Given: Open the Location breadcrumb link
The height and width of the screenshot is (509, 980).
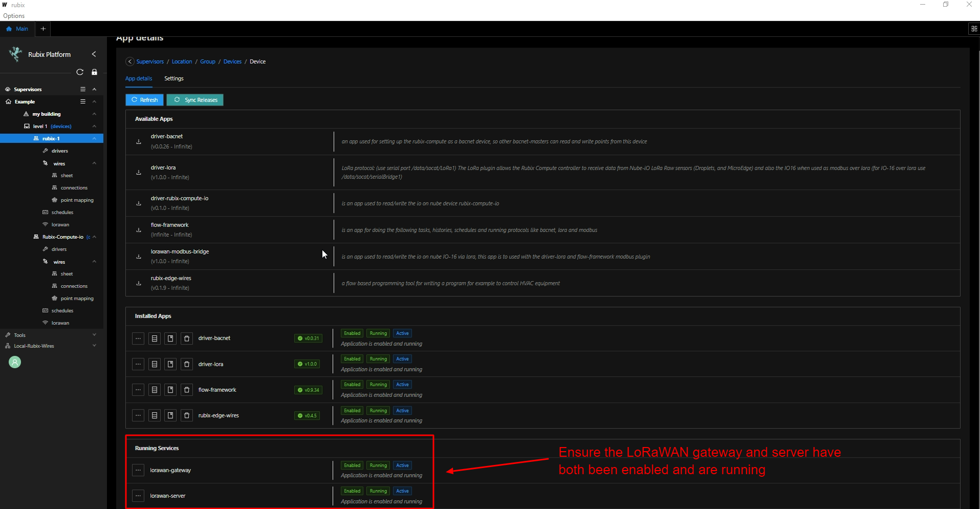Looking at the screenshot, I should click(x=182, y=61).
